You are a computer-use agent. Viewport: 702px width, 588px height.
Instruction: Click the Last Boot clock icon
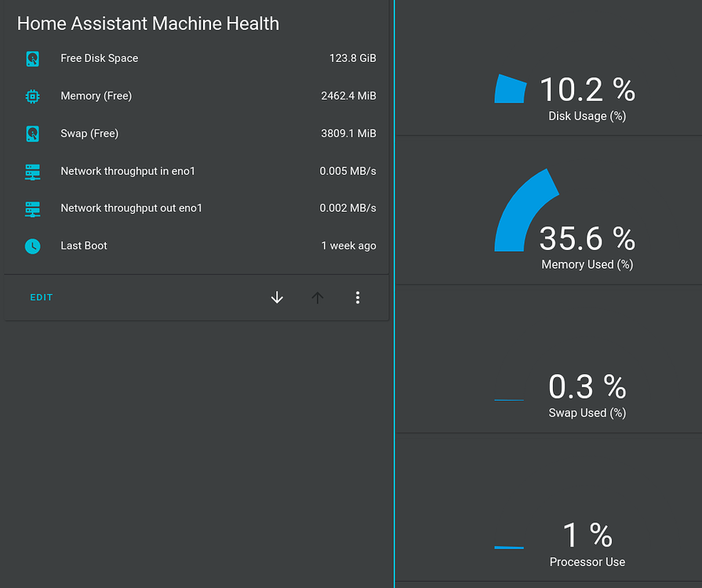click(x=31, y=245)
